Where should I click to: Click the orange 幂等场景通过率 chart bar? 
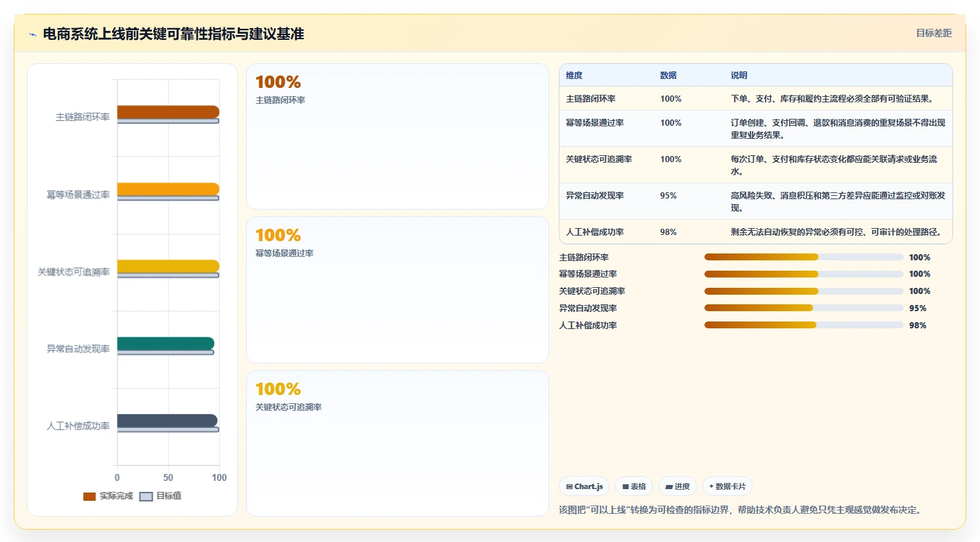(168, 189)
